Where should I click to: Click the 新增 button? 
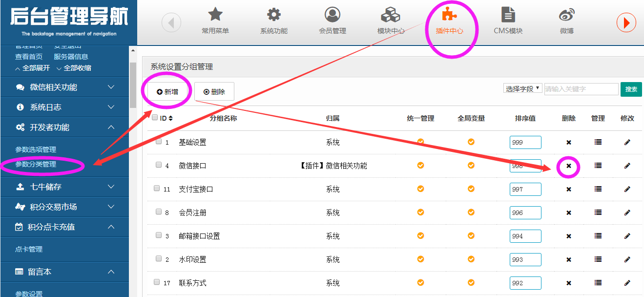click(x=167, y=91)
